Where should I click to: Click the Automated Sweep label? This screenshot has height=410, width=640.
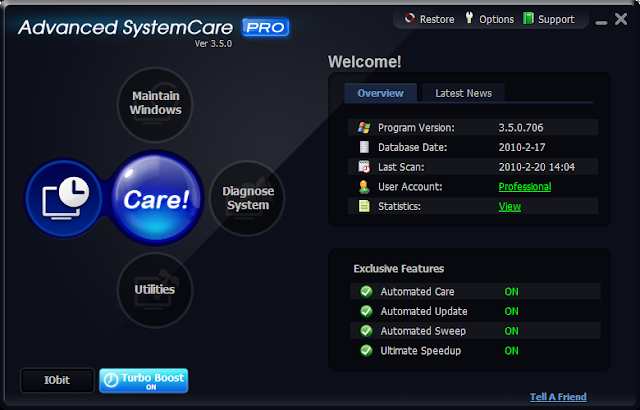(423, 331)
